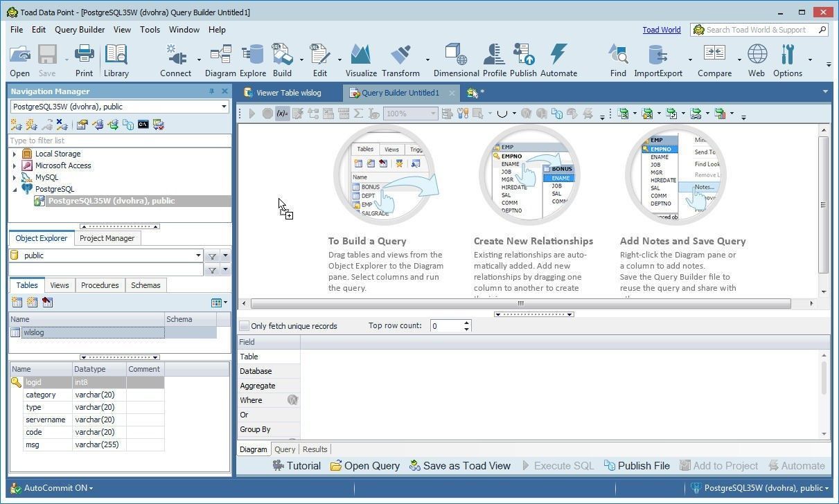The image size is (839, 504).
Task: Click the Tutorial button
Action: [x=297, y=466]
